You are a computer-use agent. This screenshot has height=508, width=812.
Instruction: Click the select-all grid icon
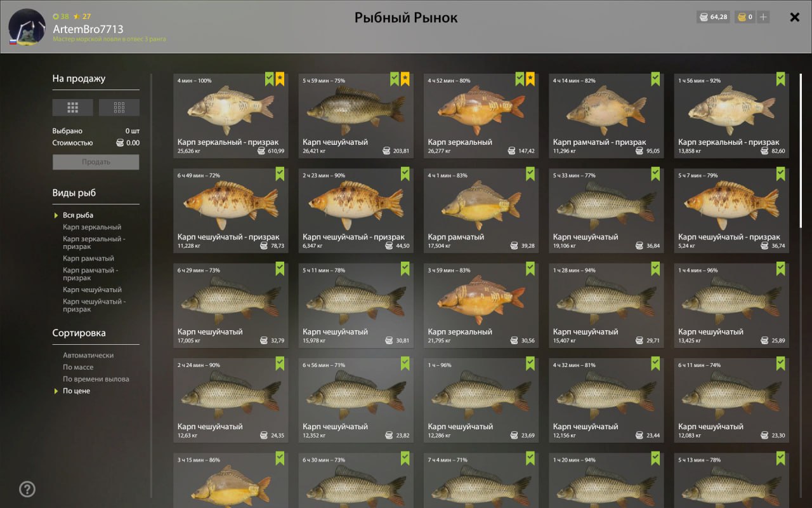pos(73,107)
